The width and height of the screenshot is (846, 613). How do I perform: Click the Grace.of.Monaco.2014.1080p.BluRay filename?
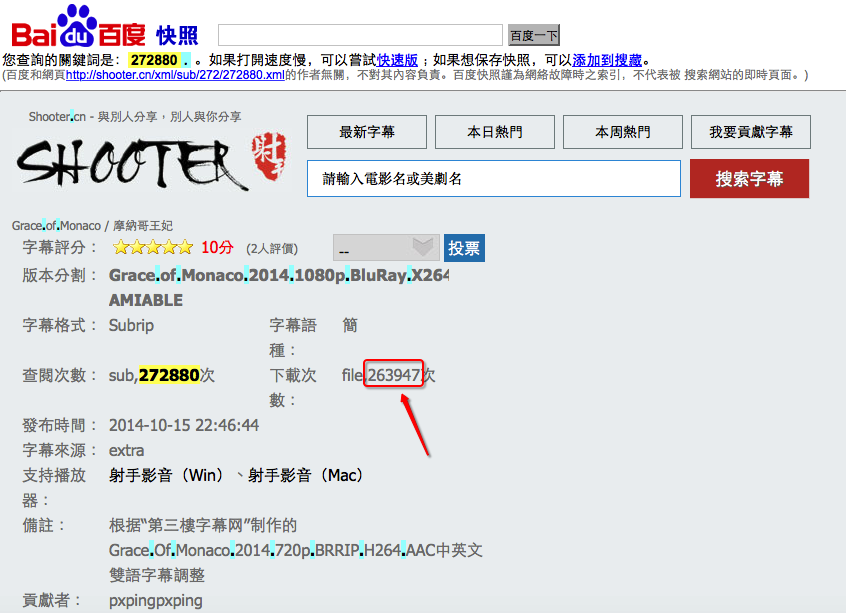point(279,275)
